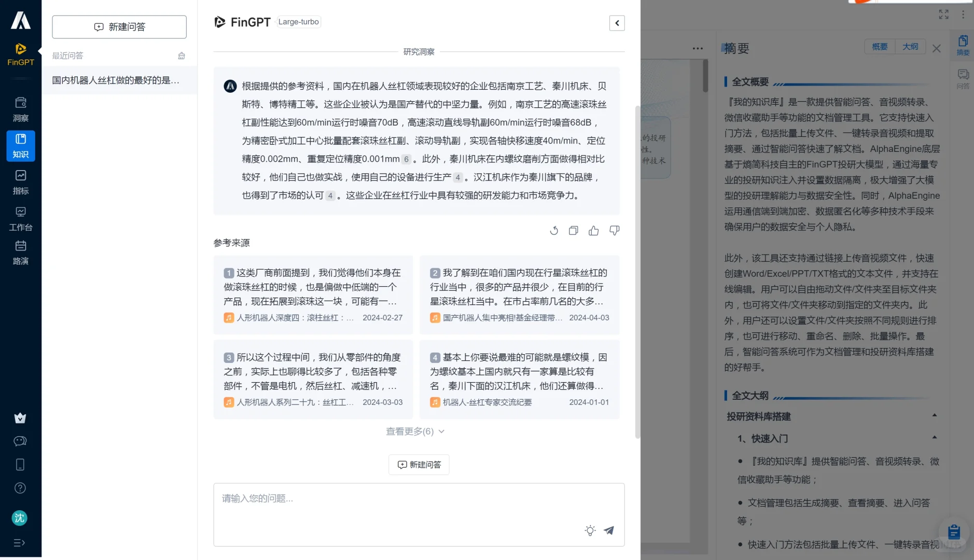Like the answer with thumbs up
Viewport: 974px width, 560px height.
[594, 231]
